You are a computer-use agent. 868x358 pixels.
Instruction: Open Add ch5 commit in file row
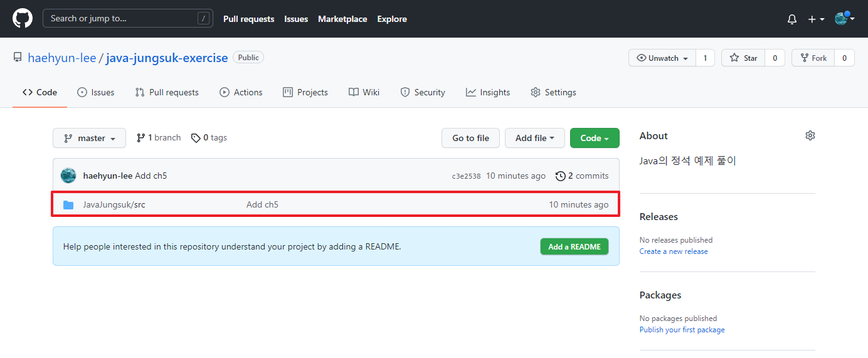(x=262, y=204)
